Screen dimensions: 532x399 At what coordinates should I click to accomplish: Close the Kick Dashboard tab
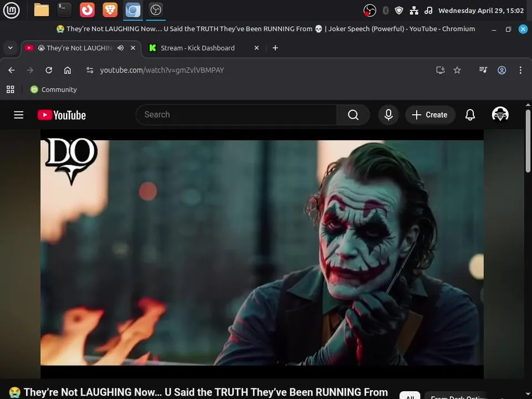257,48
